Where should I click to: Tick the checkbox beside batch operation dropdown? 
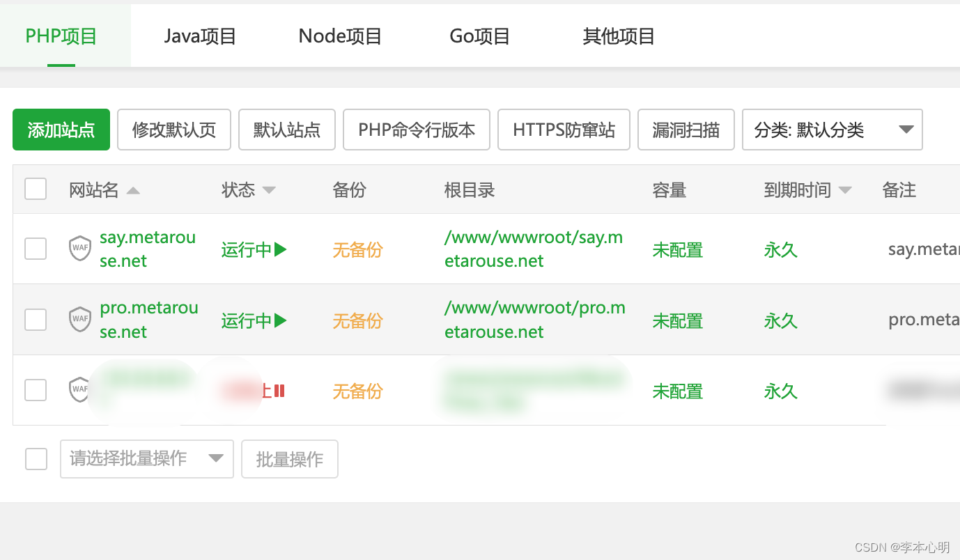point(36,458)
